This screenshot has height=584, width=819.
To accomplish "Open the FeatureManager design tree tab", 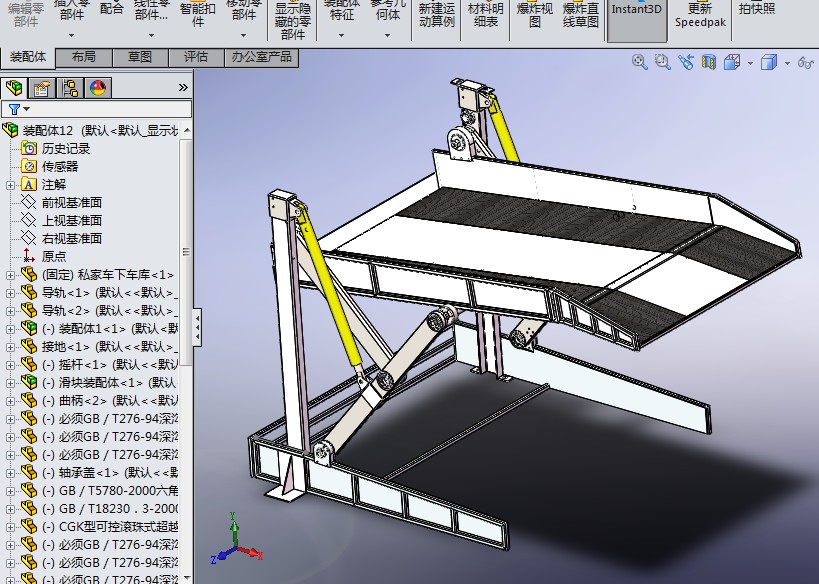I will click(14, 88).
